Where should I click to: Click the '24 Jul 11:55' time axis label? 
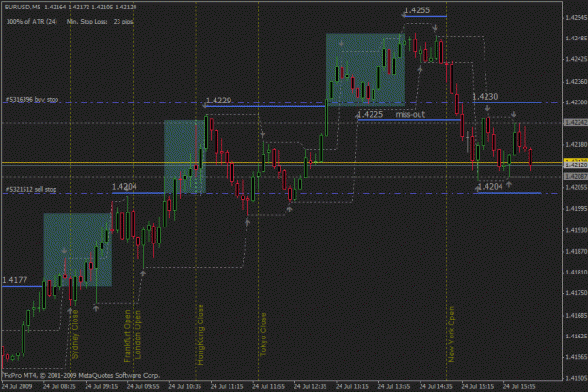tap(268, 386)
